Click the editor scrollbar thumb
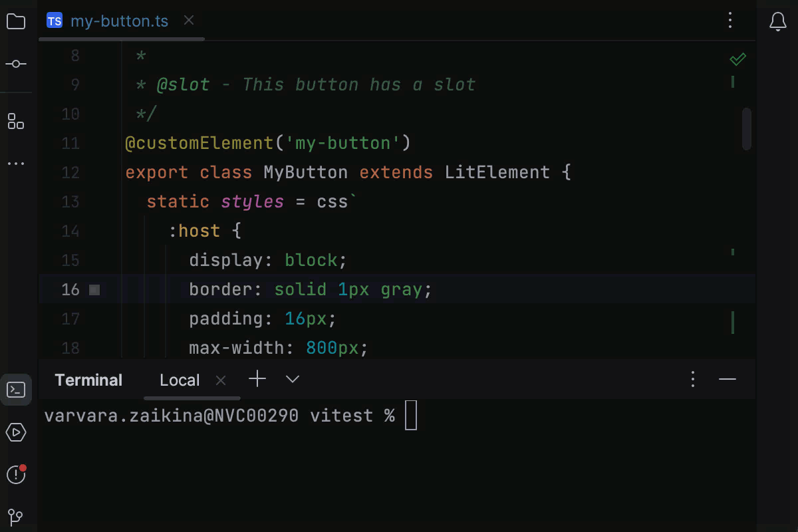The width and height of the screenshot is (798, 532). (x=745, y=128)
